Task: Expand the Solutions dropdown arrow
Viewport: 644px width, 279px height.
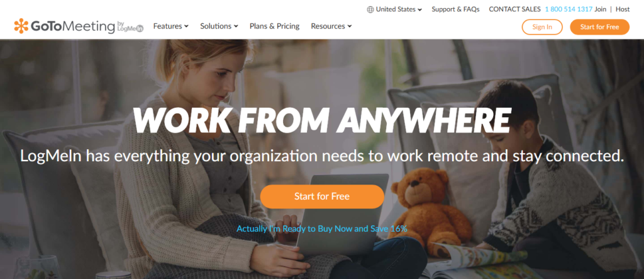Action: 236,26
